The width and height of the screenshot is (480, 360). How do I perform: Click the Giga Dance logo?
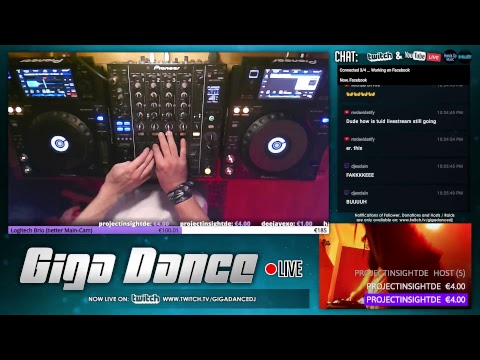pos(139,268)
